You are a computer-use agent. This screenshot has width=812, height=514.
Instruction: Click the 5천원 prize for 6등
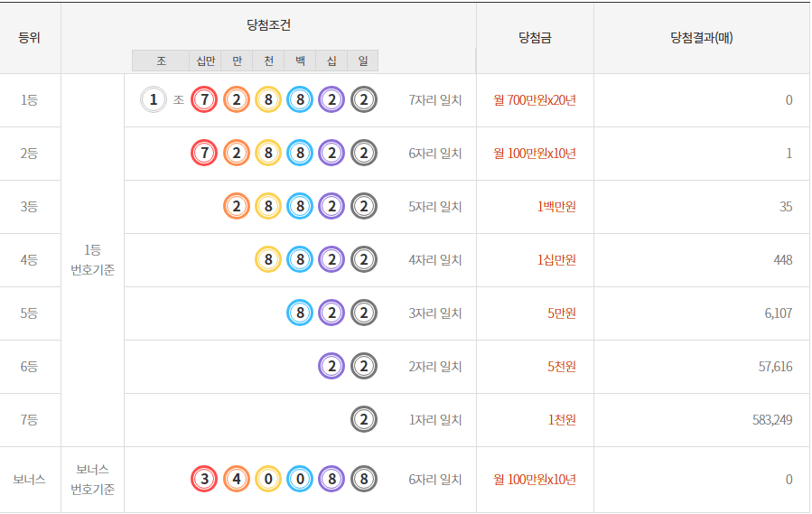click(x=561, y=367)
